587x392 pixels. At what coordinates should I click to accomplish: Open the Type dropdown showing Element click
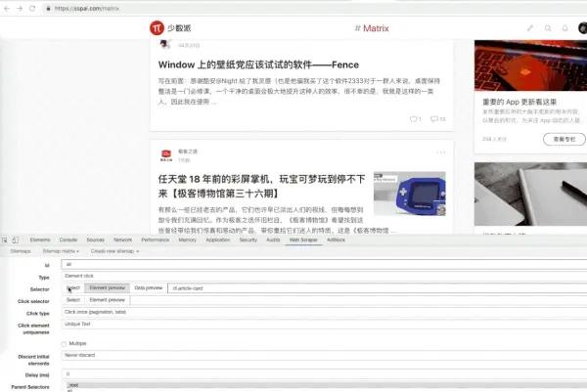pos(324,276)
